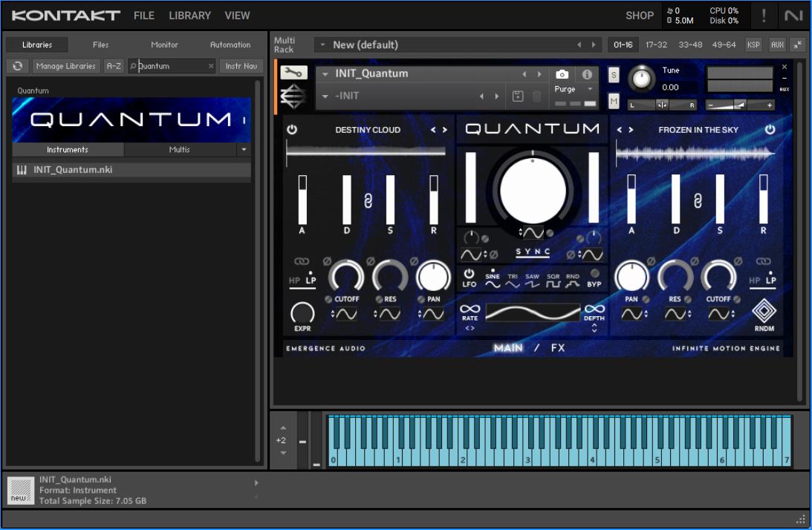Open the Purge dropdown menu
This screenshot has height=530, width=812.
point(574,89)
